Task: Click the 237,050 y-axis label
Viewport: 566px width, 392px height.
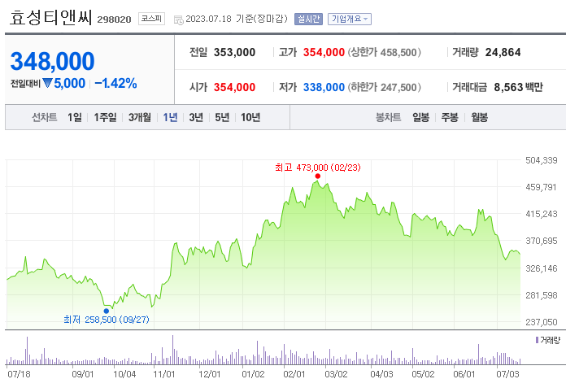Action: click(542, 322)
